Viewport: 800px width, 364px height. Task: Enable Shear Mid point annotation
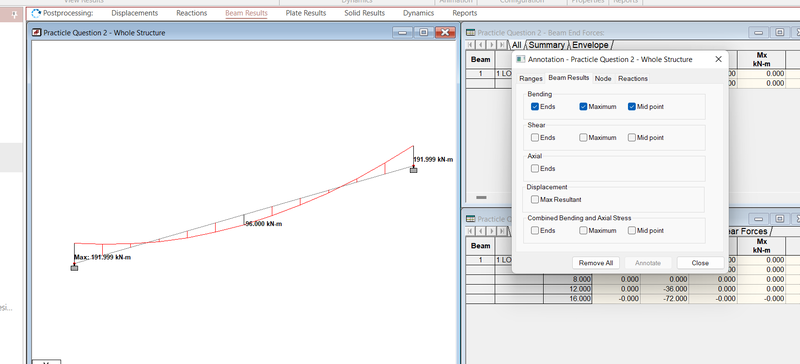pyautogui.click(x=632, y=137)
